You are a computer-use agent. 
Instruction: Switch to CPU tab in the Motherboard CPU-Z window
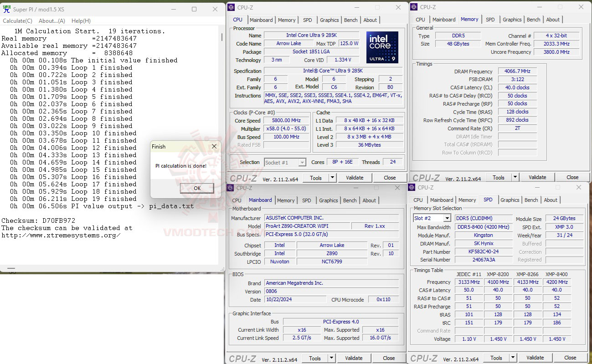[x=237, y=200]
